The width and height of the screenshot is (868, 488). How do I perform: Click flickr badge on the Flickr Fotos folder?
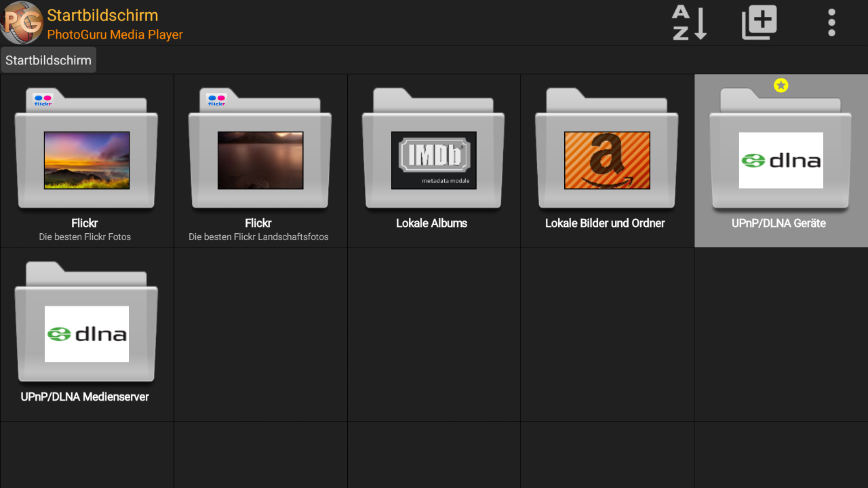click(x=43, y=100)
